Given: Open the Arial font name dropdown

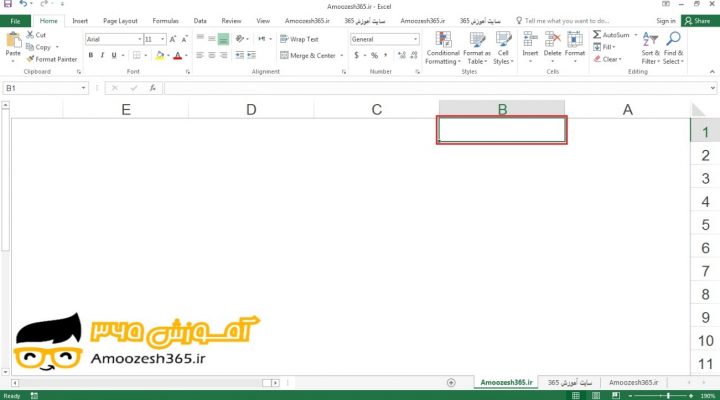Looking at the screenshot, I should click(140, 39).
